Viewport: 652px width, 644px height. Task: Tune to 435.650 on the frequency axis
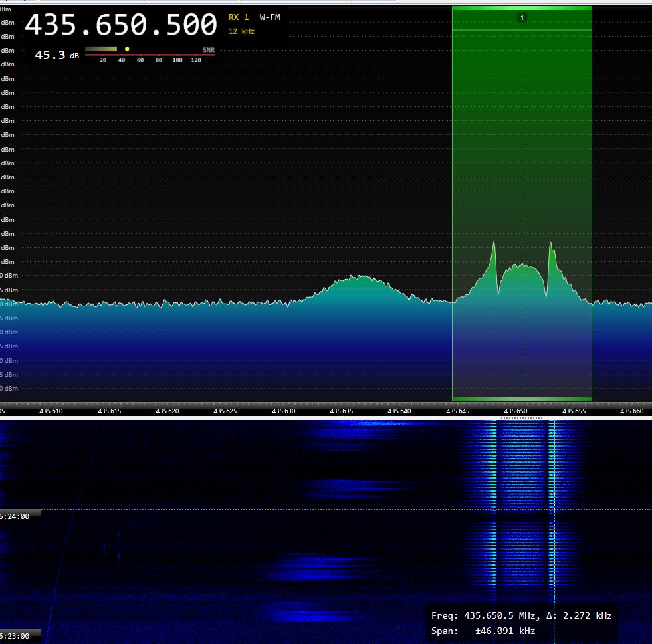click(x=516, y=411)
